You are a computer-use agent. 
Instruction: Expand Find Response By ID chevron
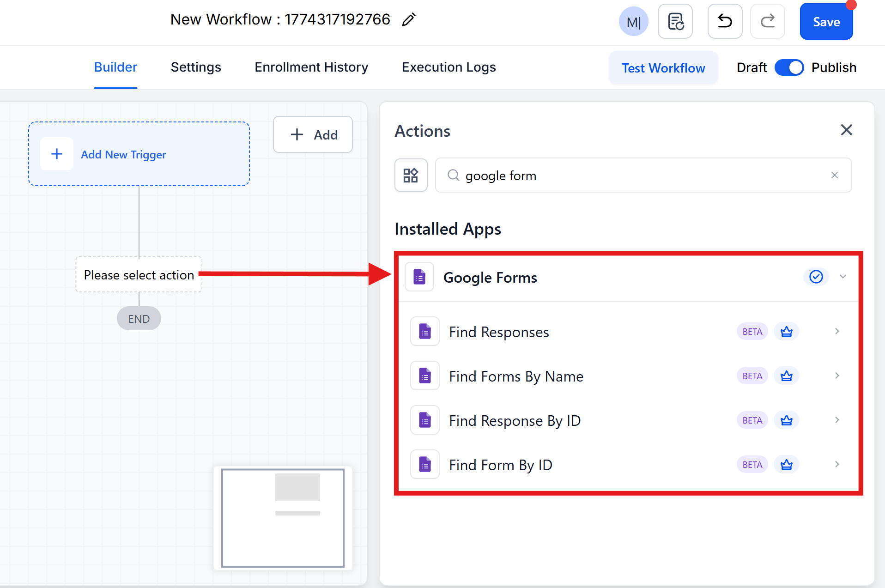[x=837, y=420]
